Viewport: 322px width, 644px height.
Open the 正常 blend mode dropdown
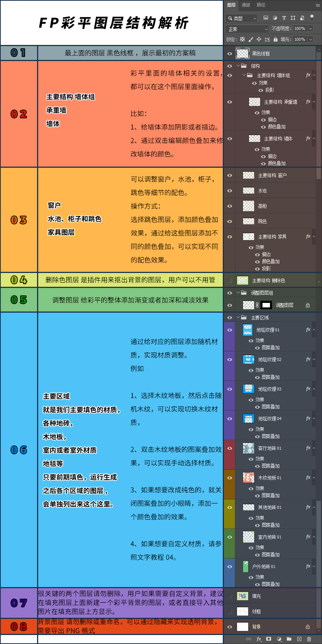click(247, 29)
